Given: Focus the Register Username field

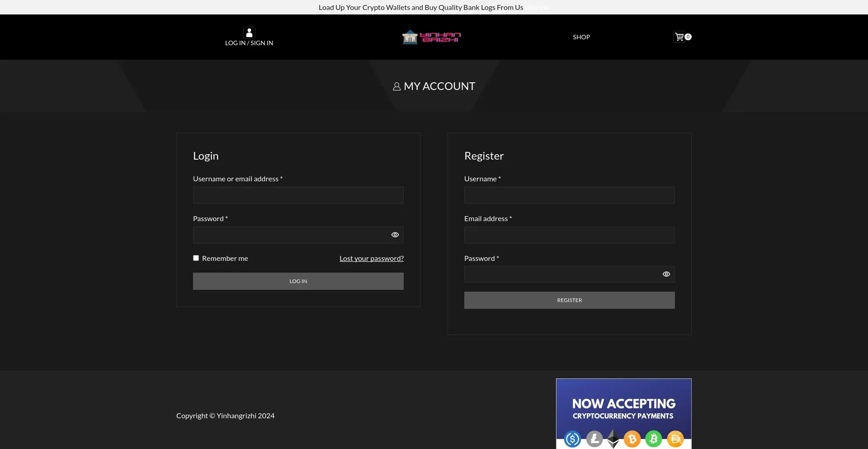Looking at the screenshot, I should tap(570, 195).
